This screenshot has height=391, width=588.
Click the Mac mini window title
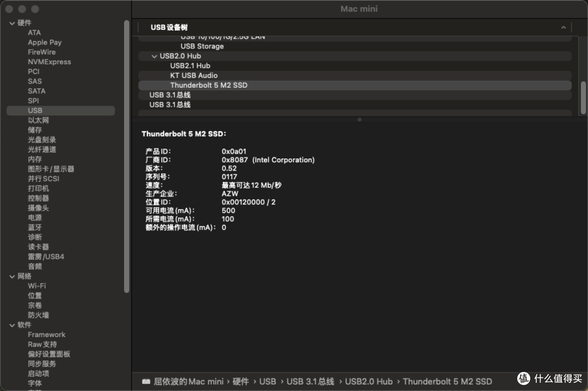359,9
